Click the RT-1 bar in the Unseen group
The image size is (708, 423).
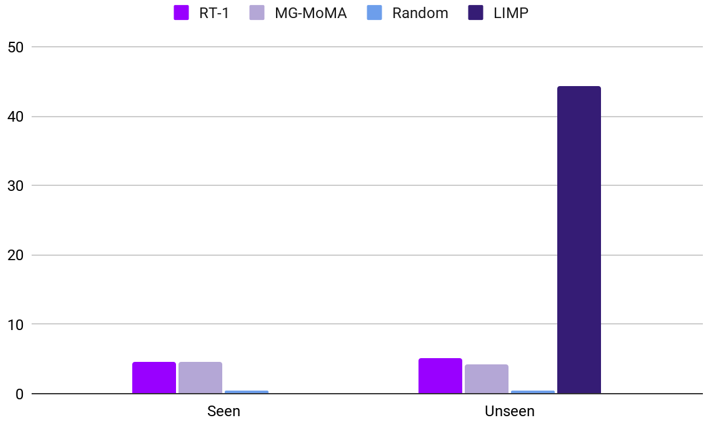tap(440, 376)
